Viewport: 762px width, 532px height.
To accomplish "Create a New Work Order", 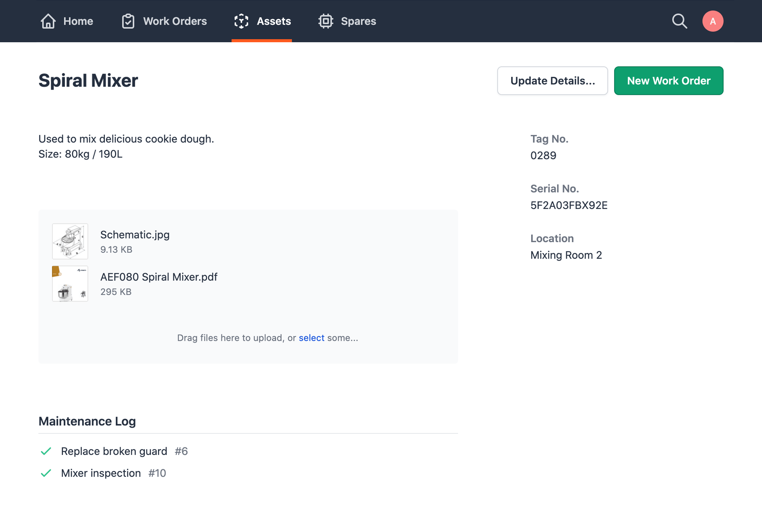I will 668,81.
